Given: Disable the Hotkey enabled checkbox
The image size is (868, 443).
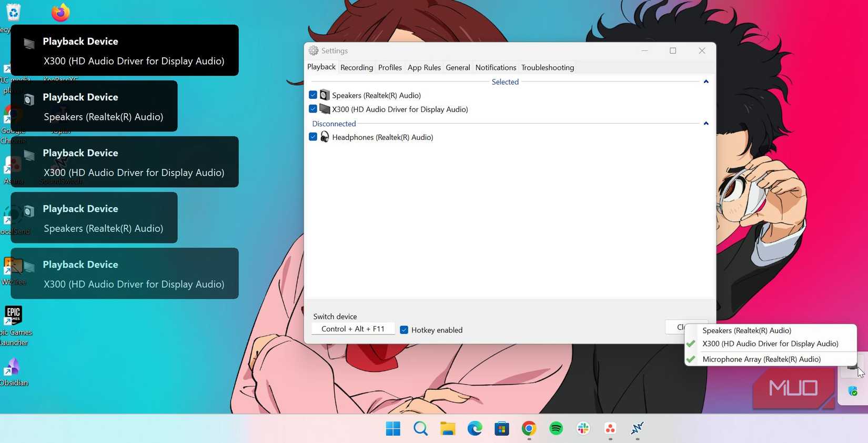Looking at the screenshot, I should [x=404, y=330].
